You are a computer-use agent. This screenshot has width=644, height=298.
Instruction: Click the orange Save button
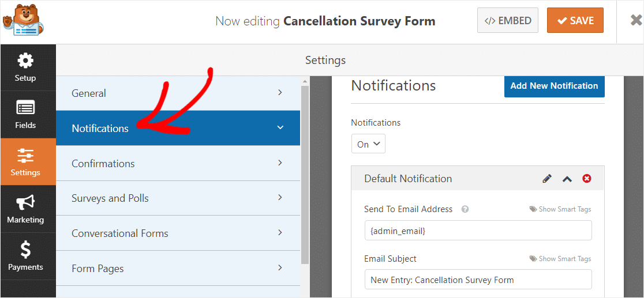click(x=575, y=21)
